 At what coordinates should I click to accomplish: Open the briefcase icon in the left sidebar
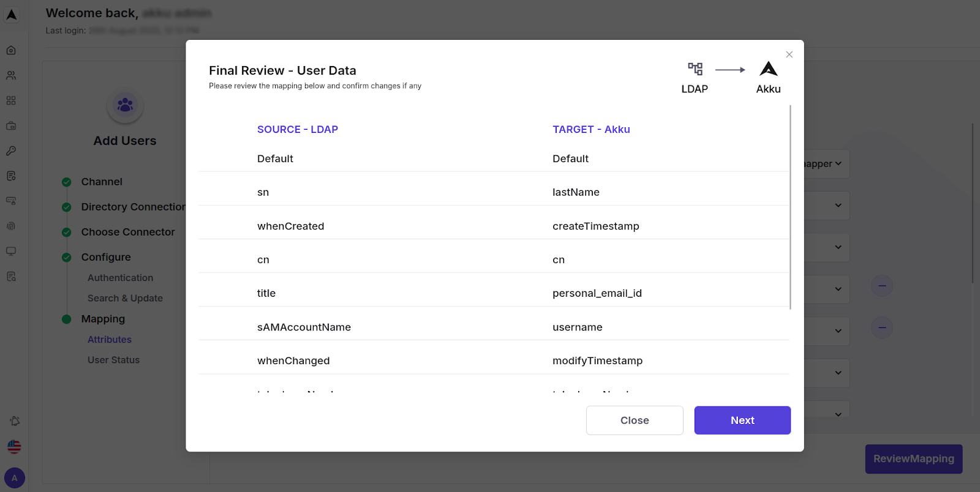coord(11,125)
